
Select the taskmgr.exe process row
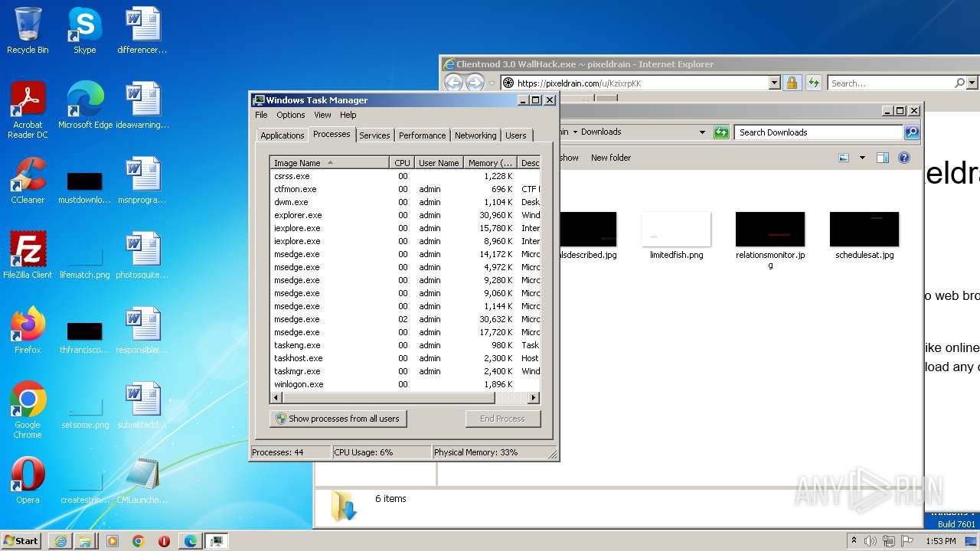(405, 371)
